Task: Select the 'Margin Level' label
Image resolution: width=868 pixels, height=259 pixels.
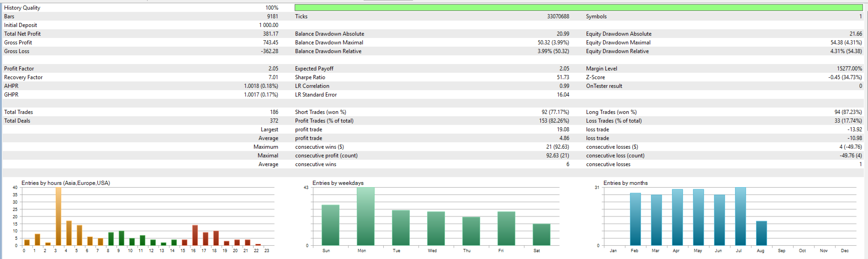Action: [602, 69]
